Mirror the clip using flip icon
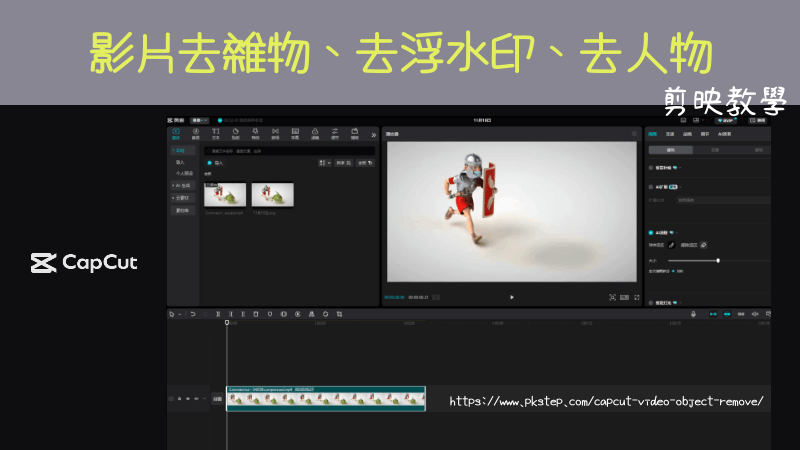This screenshot has height=450, width=800. (x=312, y=314)
